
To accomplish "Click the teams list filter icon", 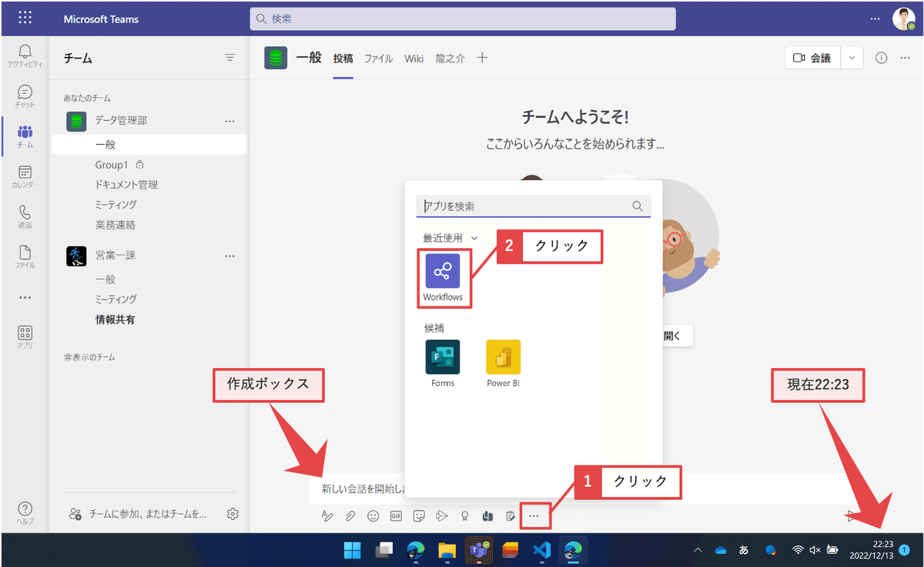I will [x=229, y=58].
